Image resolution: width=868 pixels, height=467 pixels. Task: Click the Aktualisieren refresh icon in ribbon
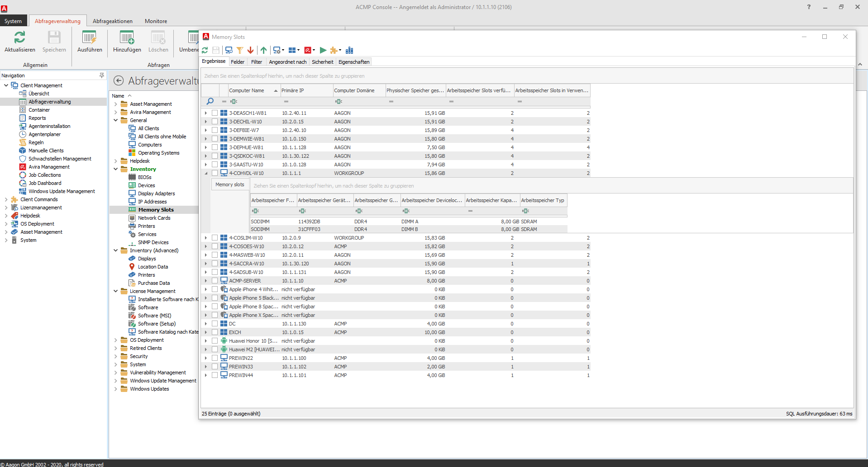point(19,38)
